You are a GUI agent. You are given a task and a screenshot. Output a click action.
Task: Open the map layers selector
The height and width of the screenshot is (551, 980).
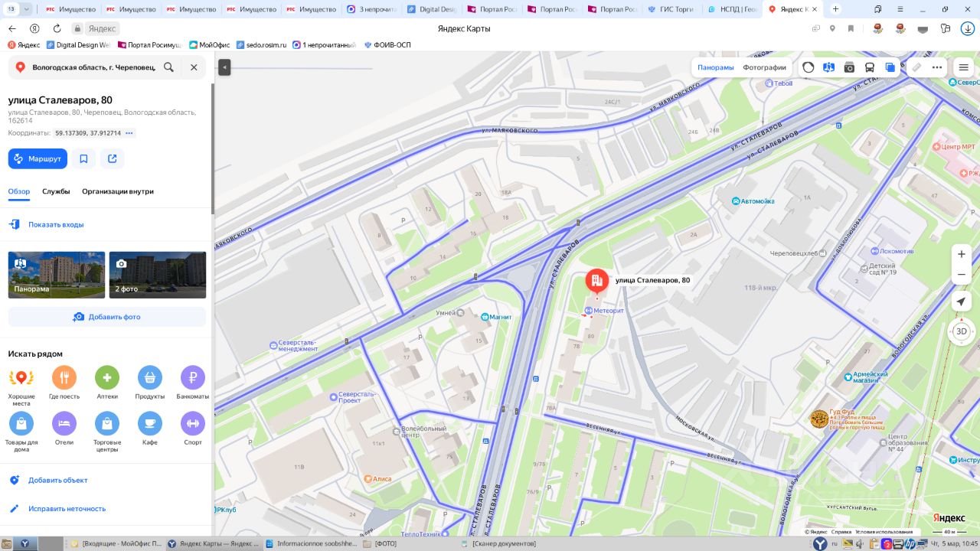890,67
